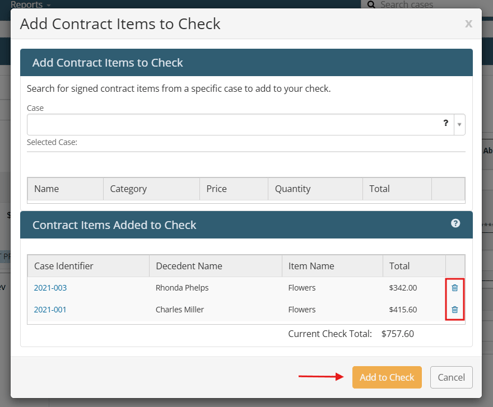Click the Search for signed contract items instruction text

click(x=179, y=89)
